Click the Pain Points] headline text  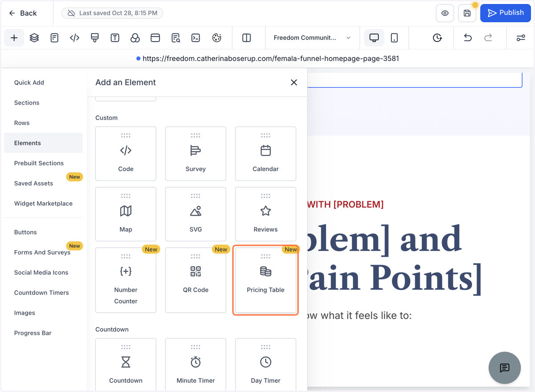(x=395, y=278)
